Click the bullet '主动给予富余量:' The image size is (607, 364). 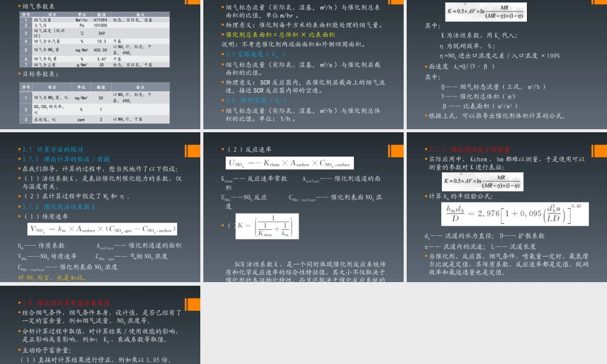(x=46, y=350)
